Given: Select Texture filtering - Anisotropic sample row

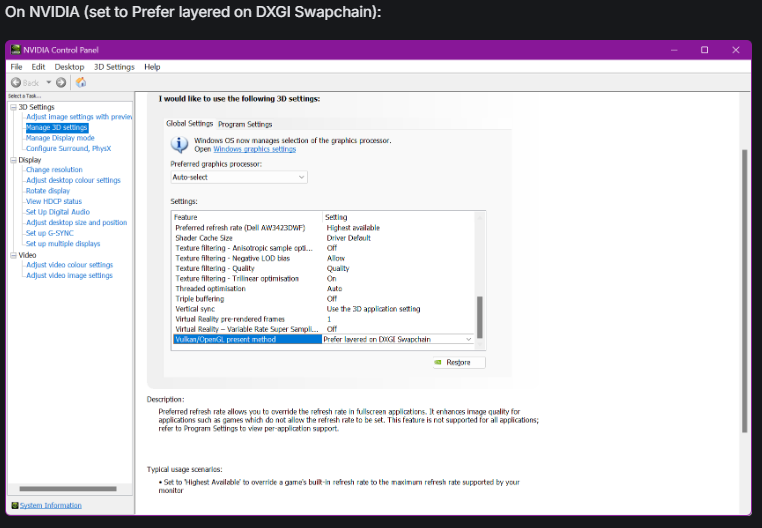Looking at the screenshot, I should pyautogui.click(x=323, y=248).
